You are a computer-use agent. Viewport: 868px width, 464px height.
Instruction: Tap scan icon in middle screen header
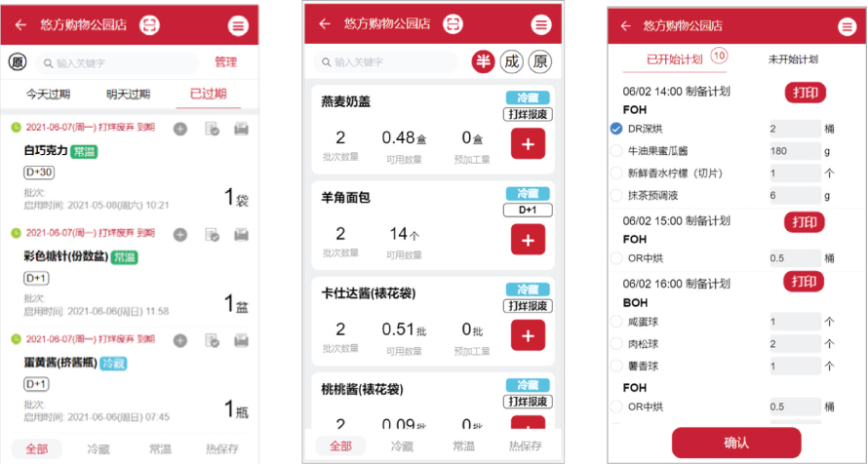(453, 23)
